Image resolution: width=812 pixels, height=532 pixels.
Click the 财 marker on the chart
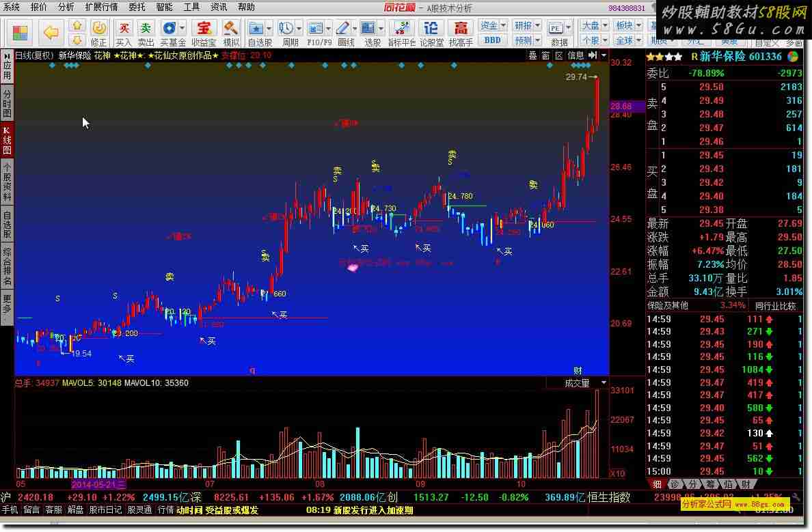coord(578,371)
